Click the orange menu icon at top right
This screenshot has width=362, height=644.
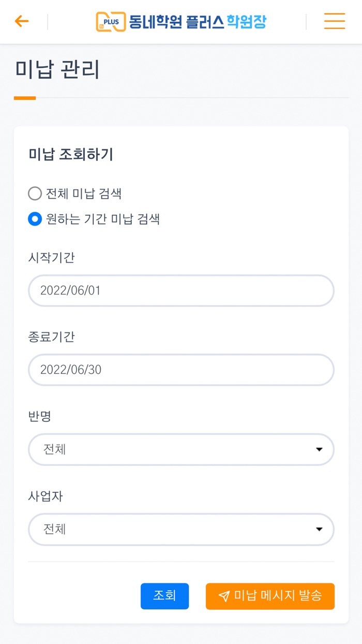pos(335,22)
